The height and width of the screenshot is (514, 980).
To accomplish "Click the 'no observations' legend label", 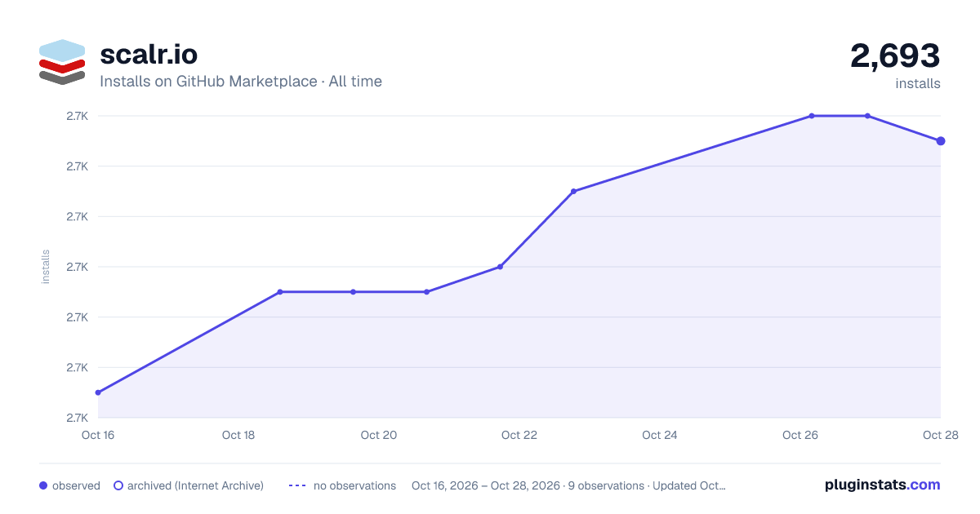I will (x=354, y=485).
